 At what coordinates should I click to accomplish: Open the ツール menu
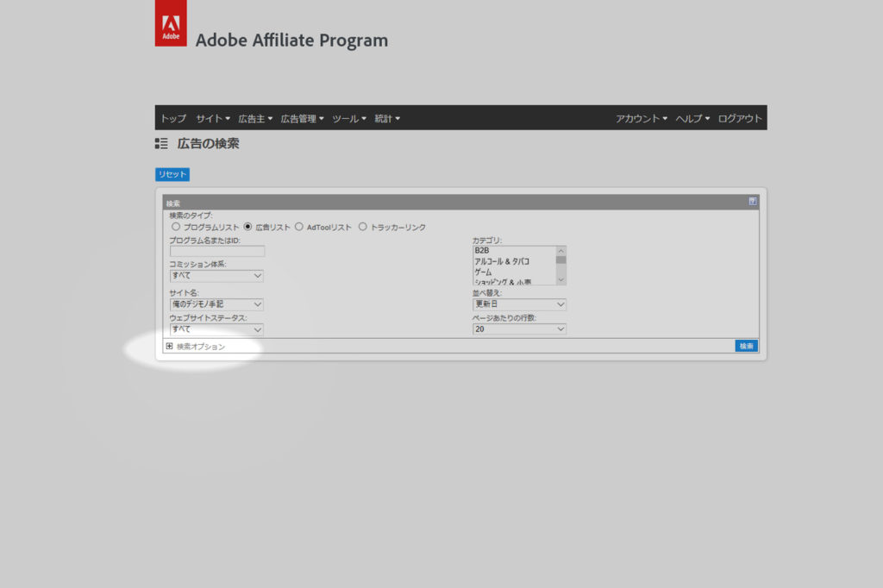(x=348, y=118)
